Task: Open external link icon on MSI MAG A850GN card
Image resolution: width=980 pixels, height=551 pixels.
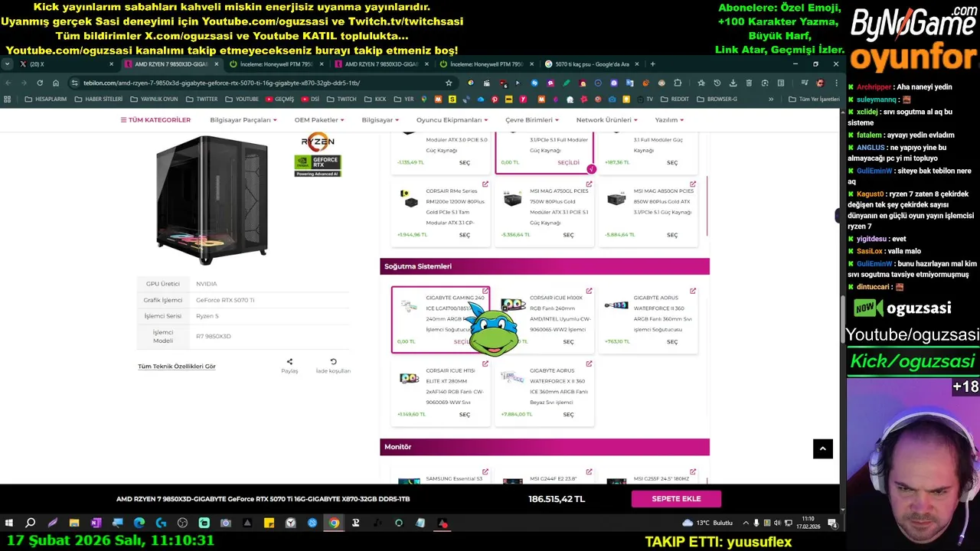Action: (x=693, y=184)
